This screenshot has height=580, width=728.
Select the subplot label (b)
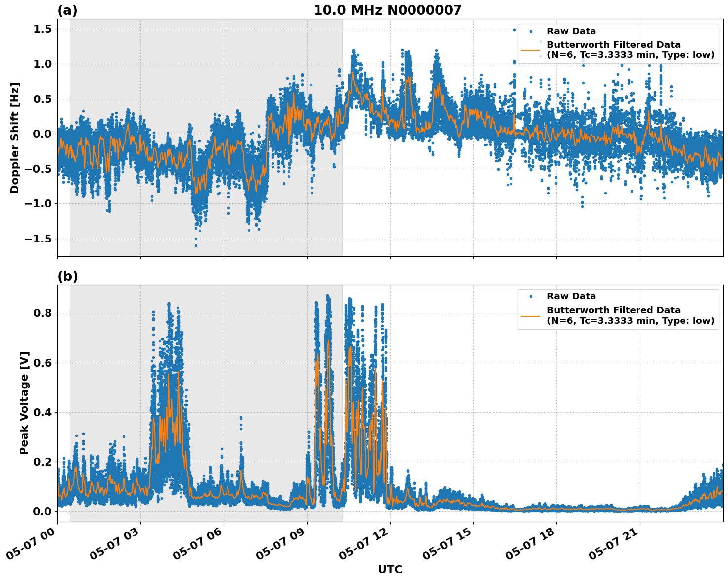pos(69,275)
